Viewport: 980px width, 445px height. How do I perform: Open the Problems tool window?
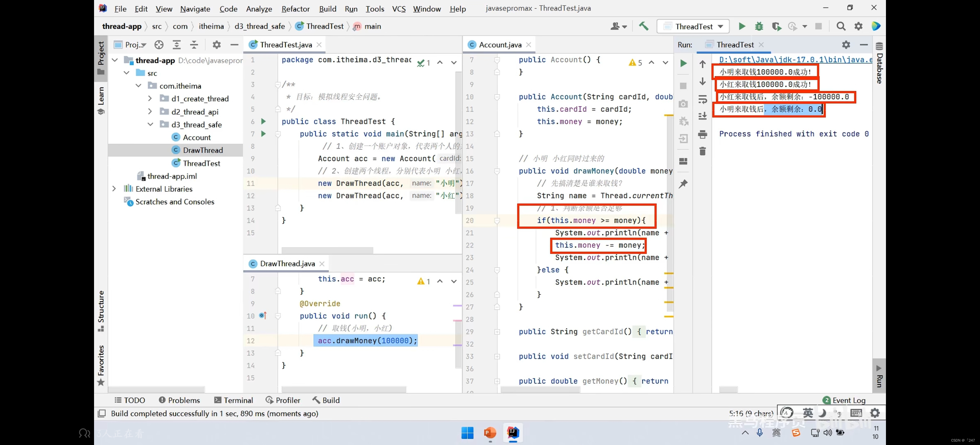(179, 400)
